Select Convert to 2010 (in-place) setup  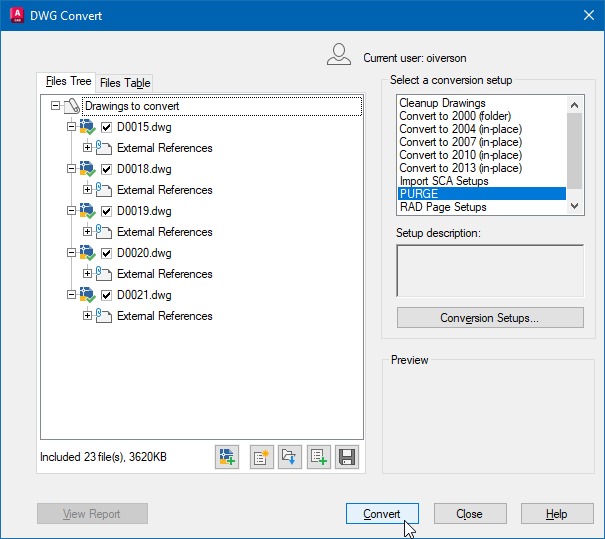459,155
